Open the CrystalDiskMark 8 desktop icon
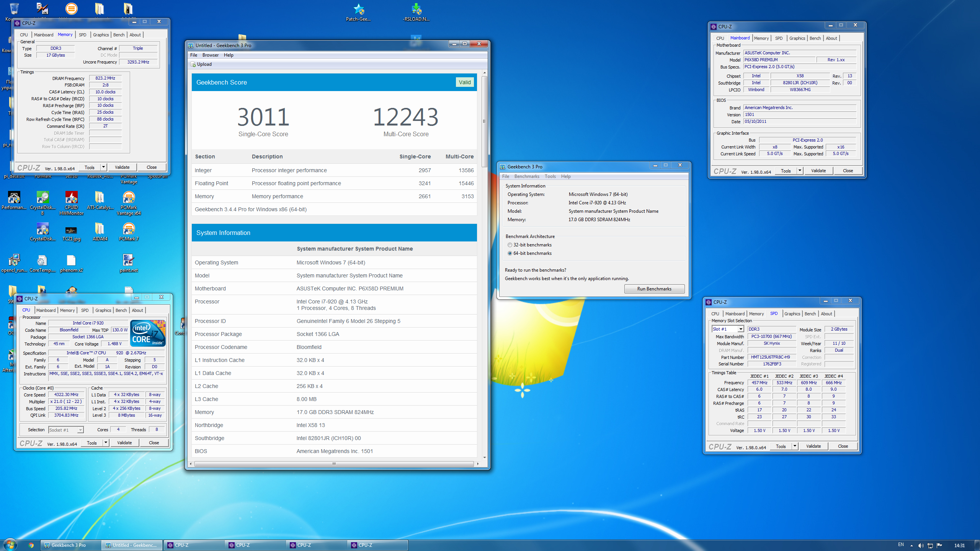This screenshot has height=551, width=980. tap(42, 203)
